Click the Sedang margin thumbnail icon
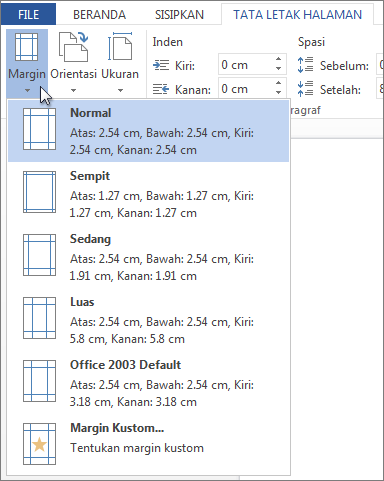Screen dimensions: 384x481 39,255
